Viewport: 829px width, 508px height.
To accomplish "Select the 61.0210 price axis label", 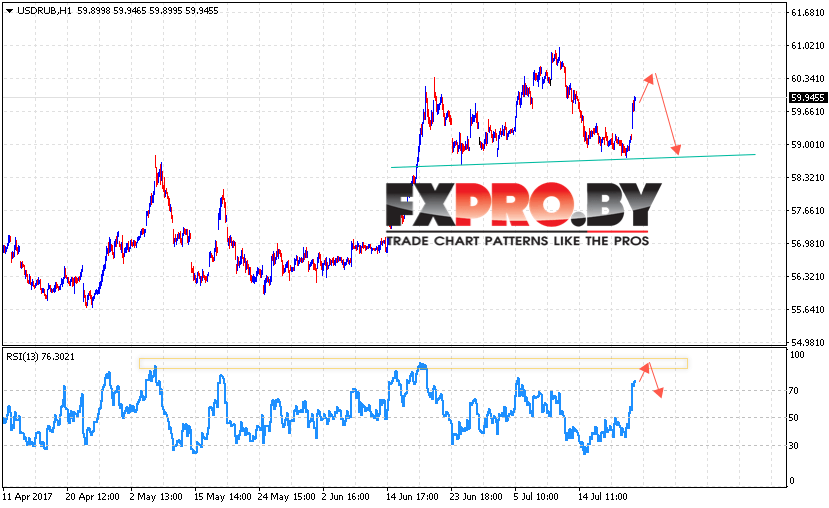I will 808,46.
